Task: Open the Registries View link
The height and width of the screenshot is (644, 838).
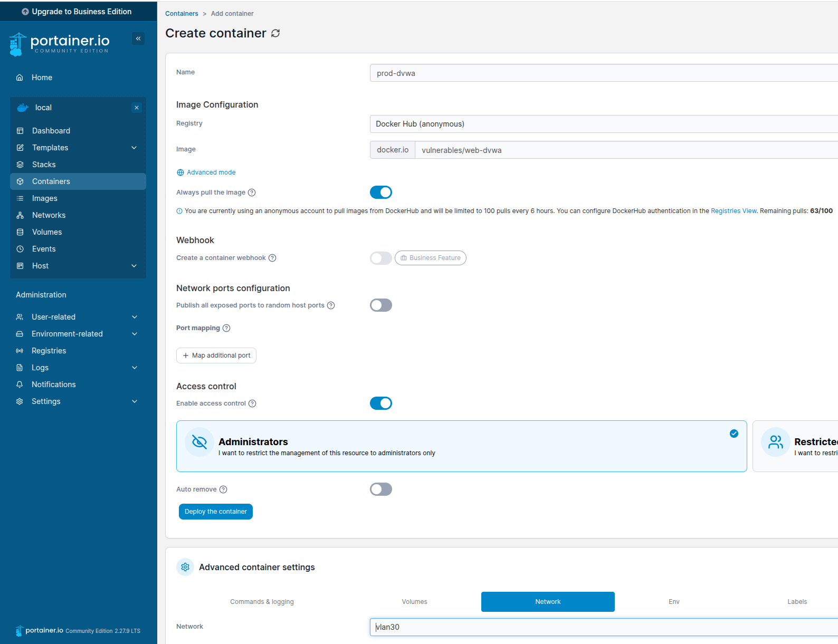Action: click(x=734, y=211)
